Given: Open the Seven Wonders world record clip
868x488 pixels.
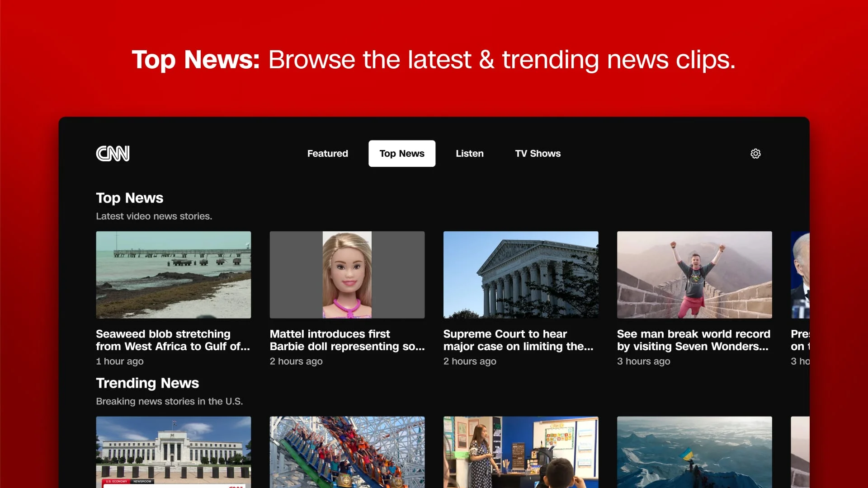Looking at the screenshot, I should (x=694, y=275).
